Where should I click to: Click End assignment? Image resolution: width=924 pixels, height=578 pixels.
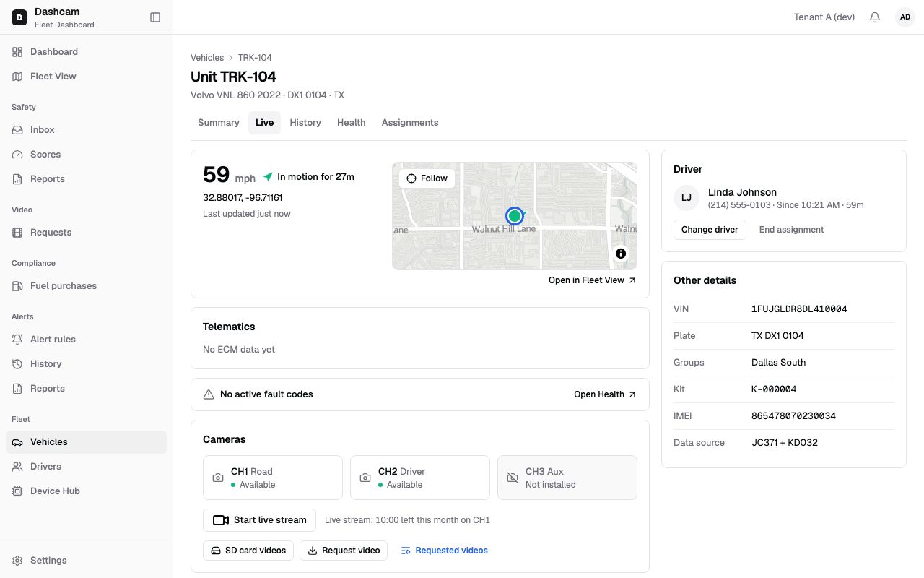(x=791, y=230)
